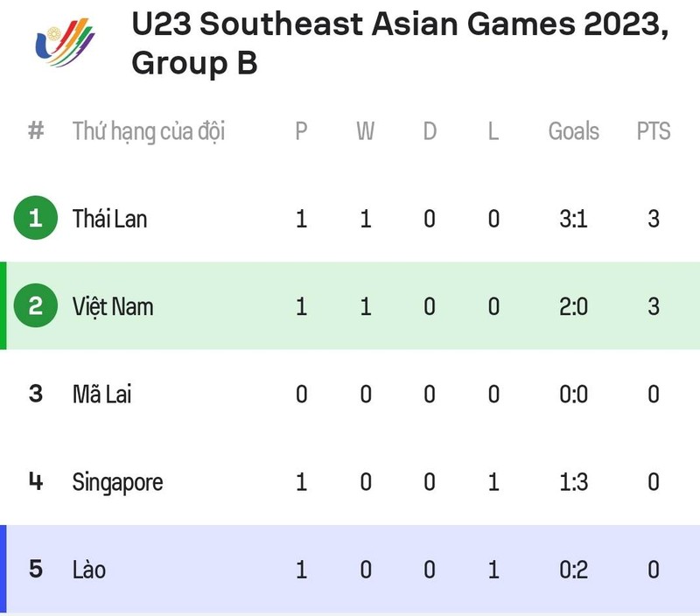The height and width of the screenshot is (616, 700).
Task: Click Singapore's 1:3 goals value
Action: pos(574,482)
